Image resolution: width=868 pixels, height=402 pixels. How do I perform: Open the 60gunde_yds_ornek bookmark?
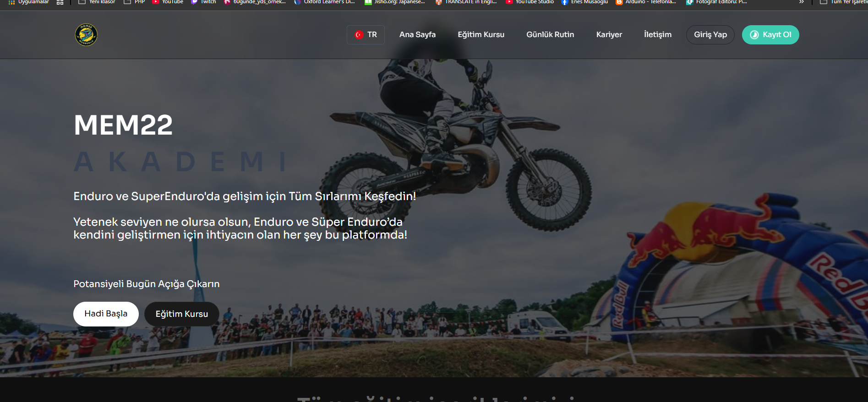(255, 2)
